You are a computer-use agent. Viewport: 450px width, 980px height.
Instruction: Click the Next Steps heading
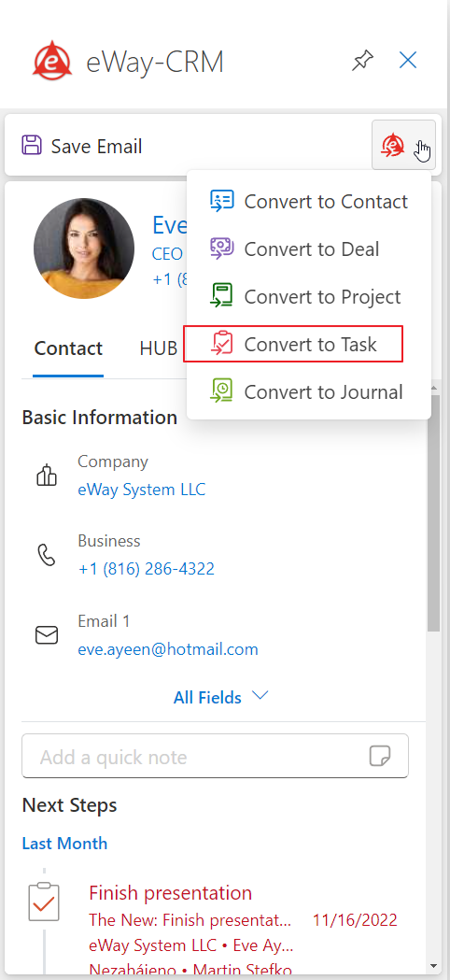(x=69, y=805)
